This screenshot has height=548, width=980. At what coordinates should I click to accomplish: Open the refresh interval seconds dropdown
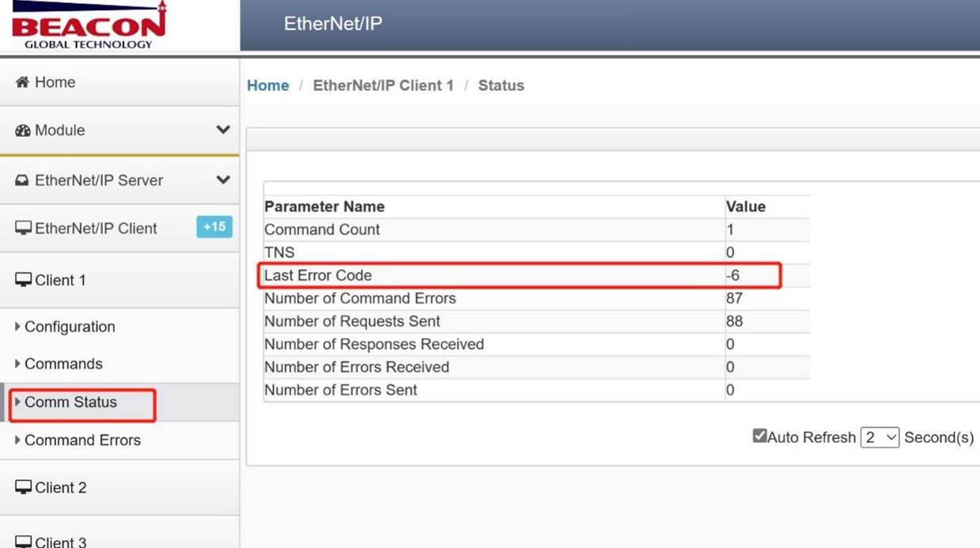[x=880, y=437]
